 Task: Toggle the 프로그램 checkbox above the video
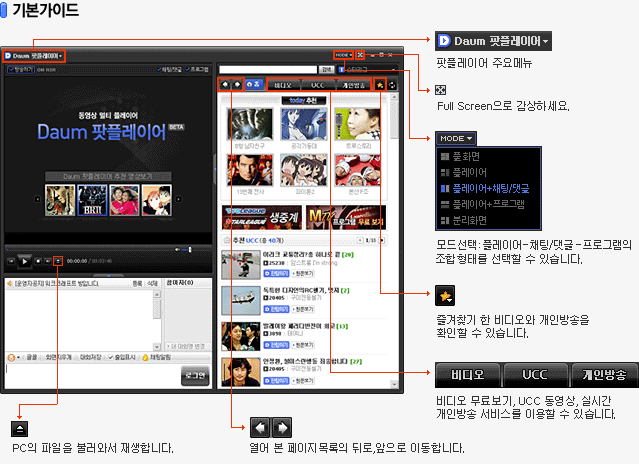point(197,70)
